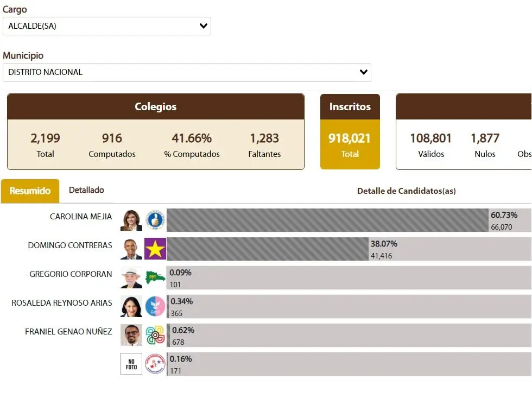Click the chevron arrow on the Cargo selector
The image size is (532, 404).
pyautogui.click(x=203, y=26)
